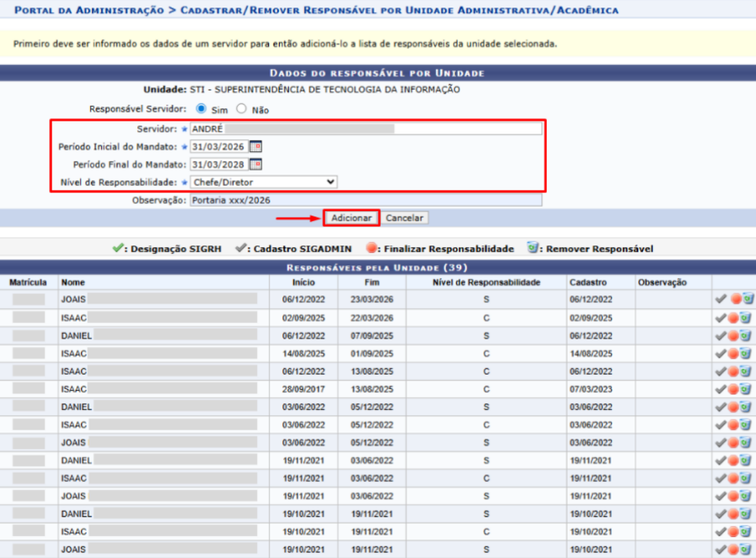Click the Período Final date input

point(218,164)
